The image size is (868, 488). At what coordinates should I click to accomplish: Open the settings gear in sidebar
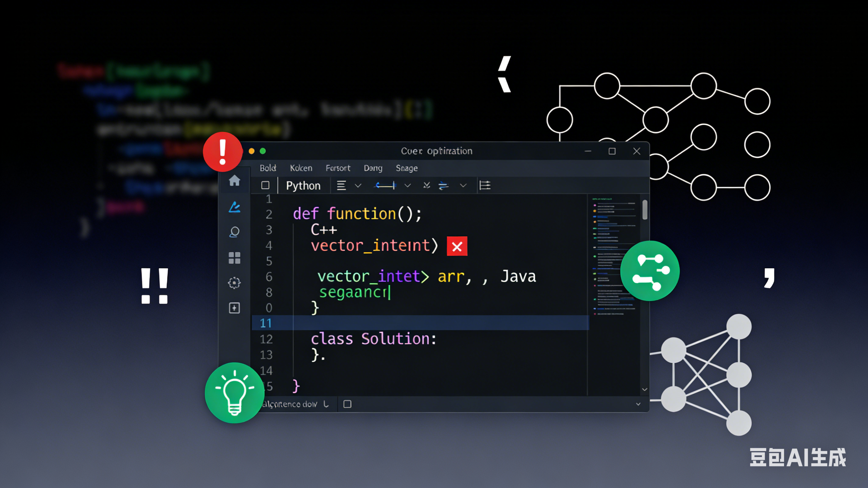(234, 283)
